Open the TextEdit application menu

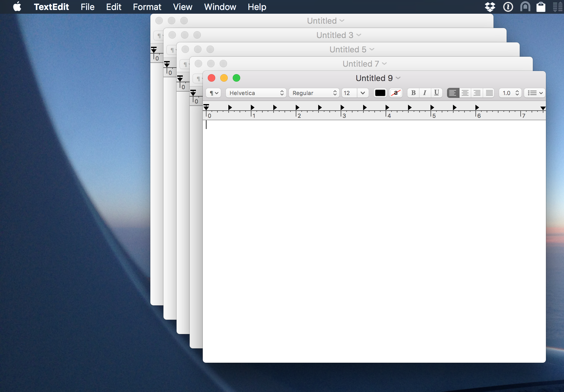point(51,7)
